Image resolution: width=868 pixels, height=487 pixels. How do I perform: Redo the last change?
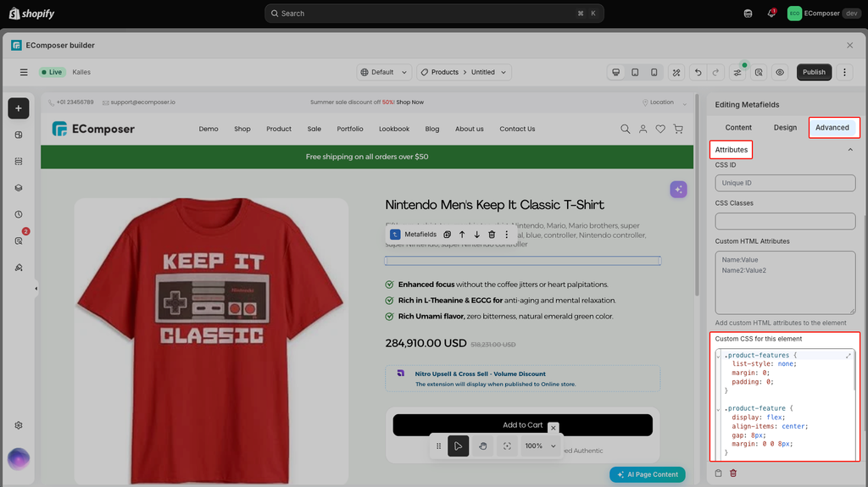[715, 72]
